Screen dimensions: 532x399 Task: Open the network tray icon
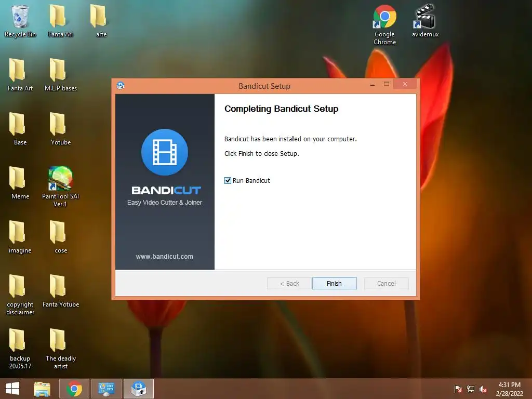pos(471,389)
